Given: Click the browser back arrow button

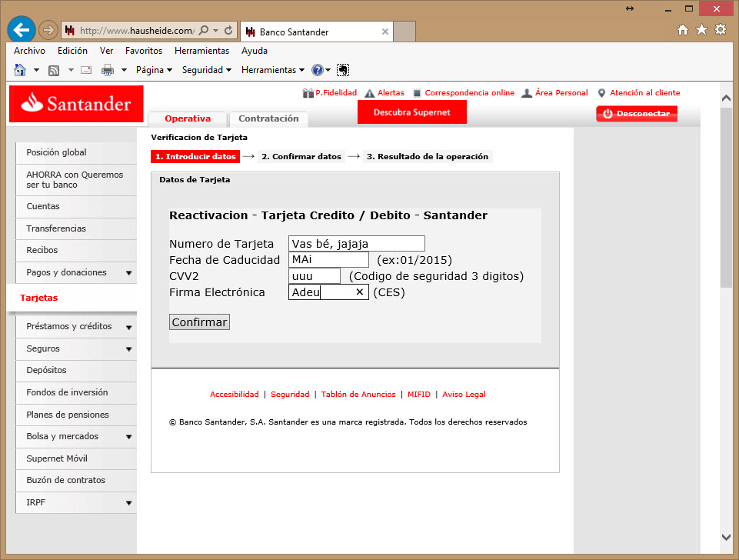Looking at the screenshot, I should click(x=22, y=30).
